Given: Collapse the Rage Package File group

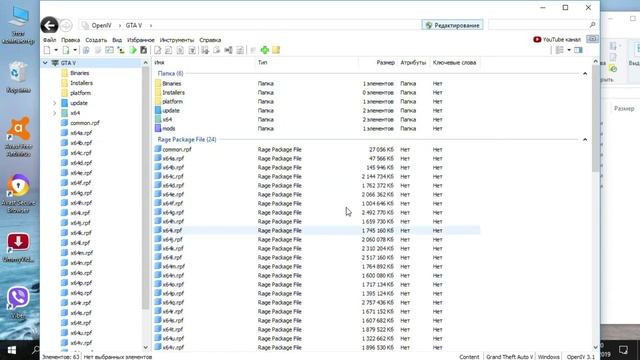Looking at the screenshot, I should 585,140.
